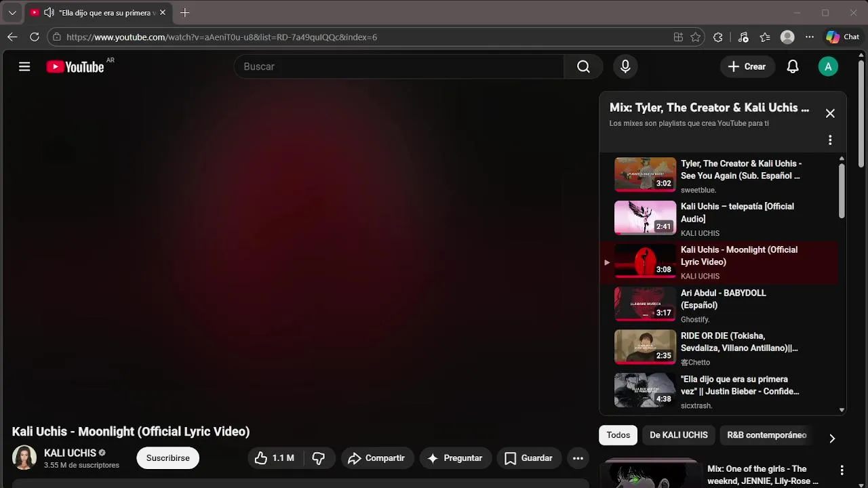Open options for One of the girls mix

coord(842,470)
